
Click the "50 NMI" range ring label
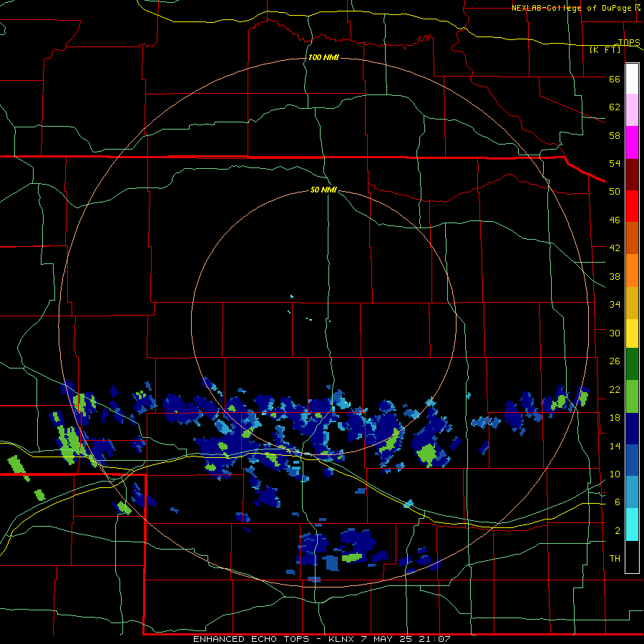pyautogui.click(x=323, y=190)
